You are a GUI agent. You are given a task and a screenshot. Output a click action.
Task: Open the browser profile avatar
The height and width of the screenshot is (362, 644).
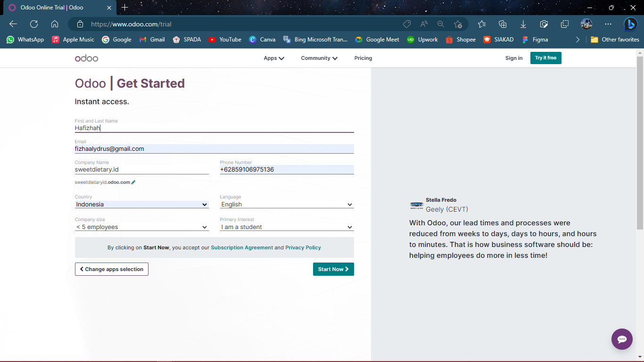pos(586,24)
